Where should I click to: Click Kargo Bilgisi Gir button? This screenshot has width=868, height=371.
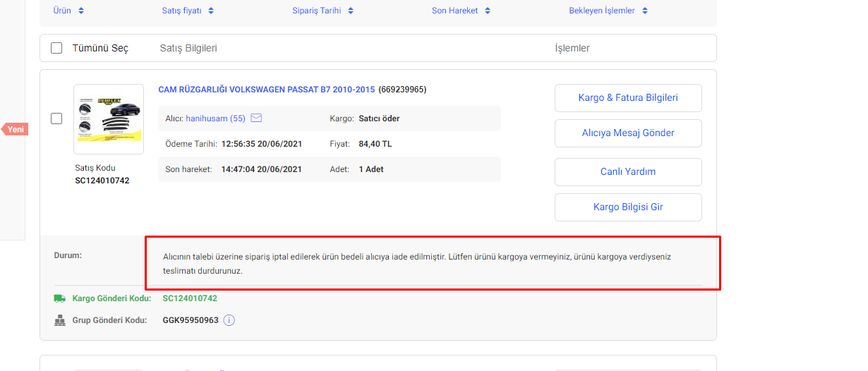[628, 207]
